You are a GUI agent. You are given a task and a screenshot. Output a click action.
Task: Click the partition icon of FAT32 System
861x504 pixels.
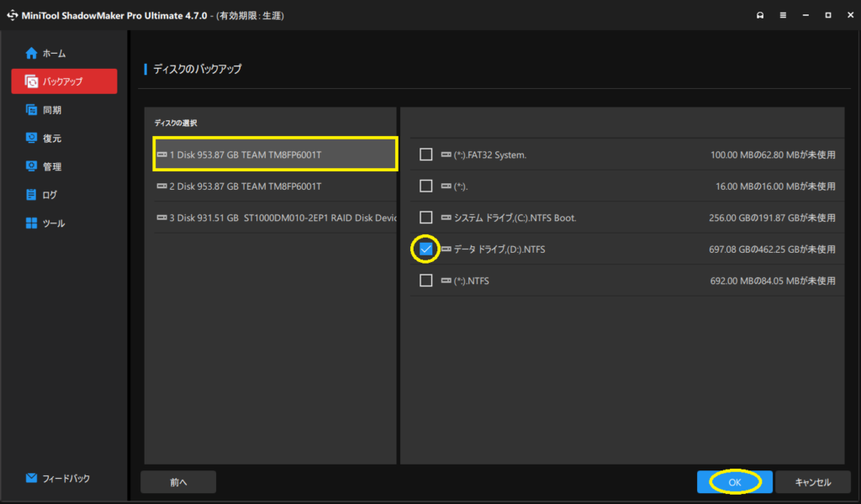[446, 155]
